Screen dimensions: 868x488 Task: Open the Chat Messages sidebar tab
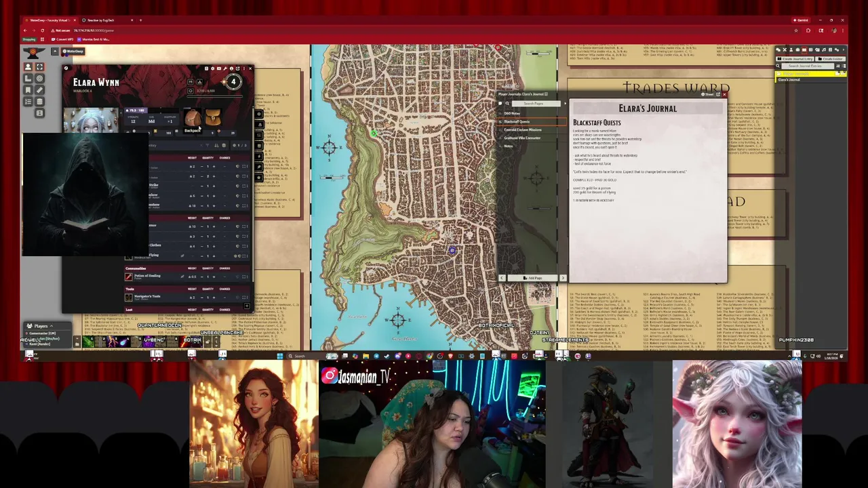pyautogui.click(x=778, y=49)
